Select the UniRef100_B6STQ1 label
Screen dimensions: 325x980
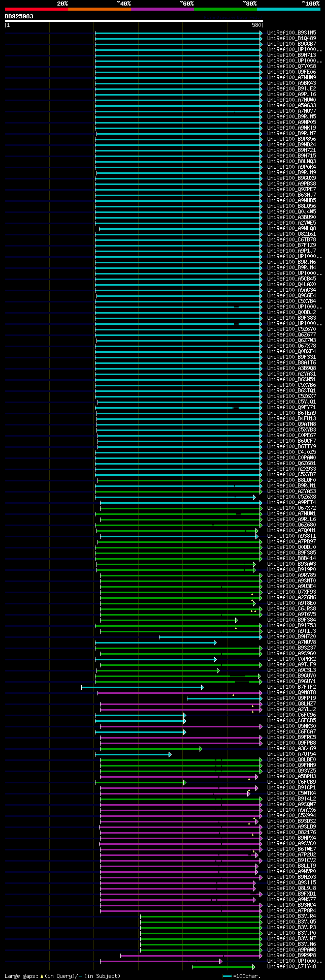click(291, 390)
